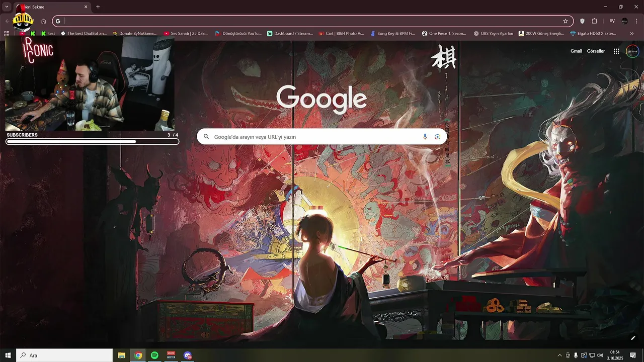Open the Google apps grid

616,51
